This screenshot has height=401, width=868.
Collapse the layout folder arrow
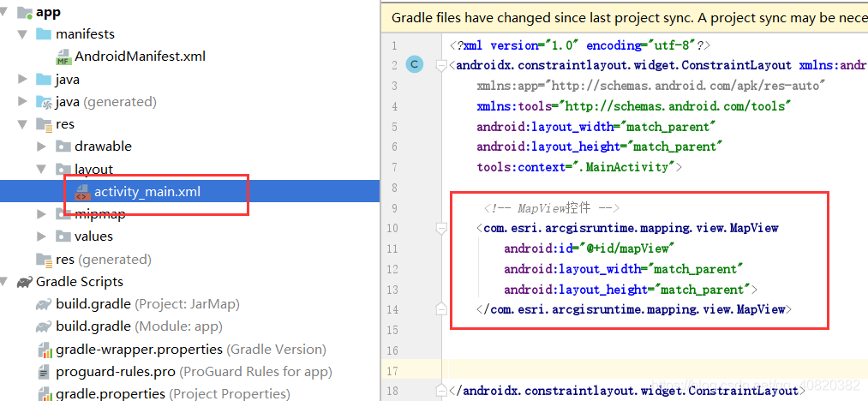(41, 169)
